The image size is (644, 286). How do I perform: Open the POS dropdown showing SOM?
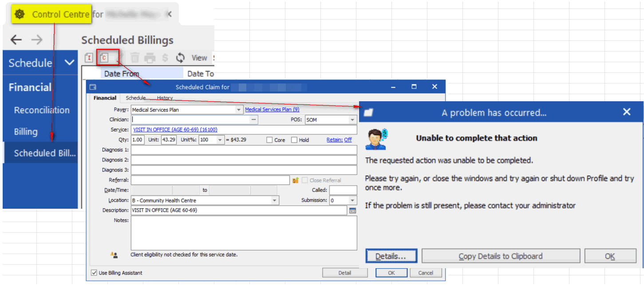(353, 120)
